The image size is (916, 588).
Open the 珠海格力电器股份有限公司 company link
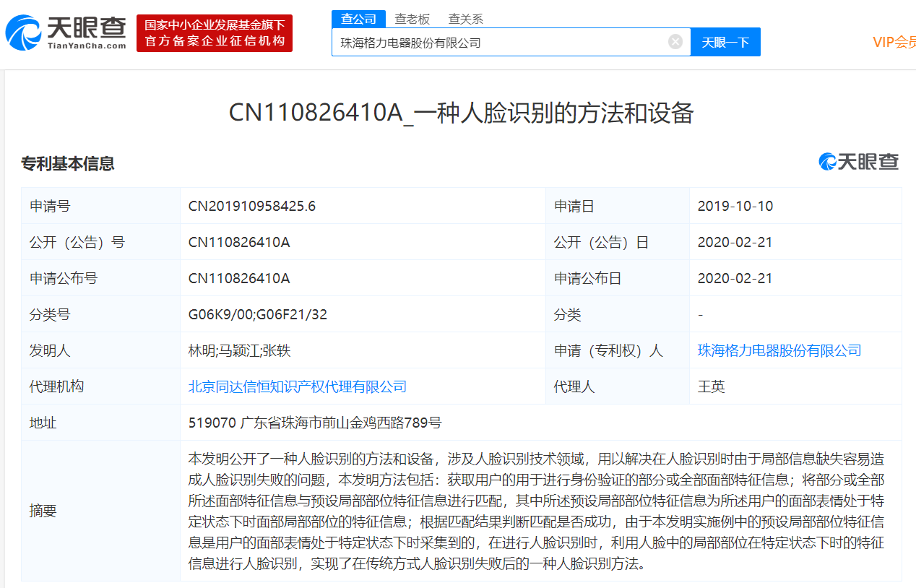click(779, 350)
